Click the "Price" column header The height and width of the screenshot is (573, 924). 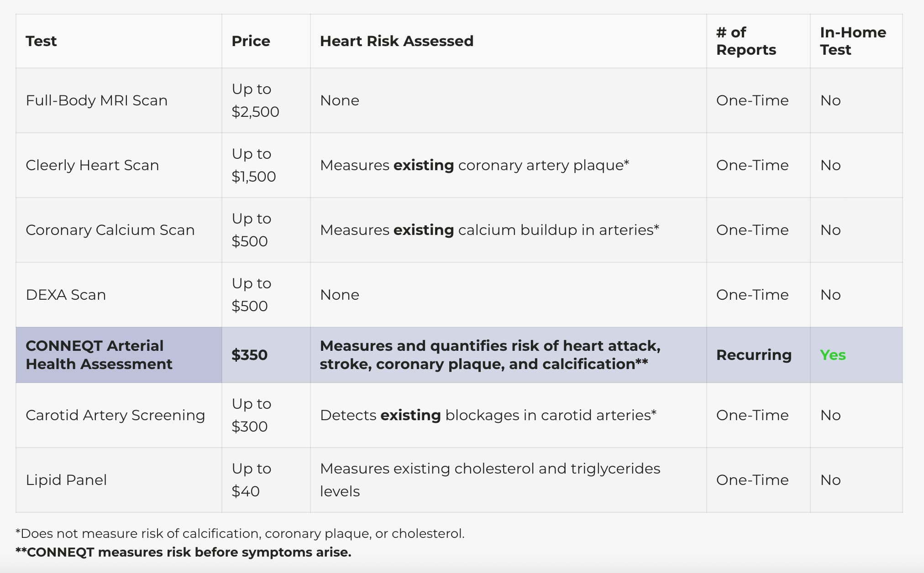[251, 41]
